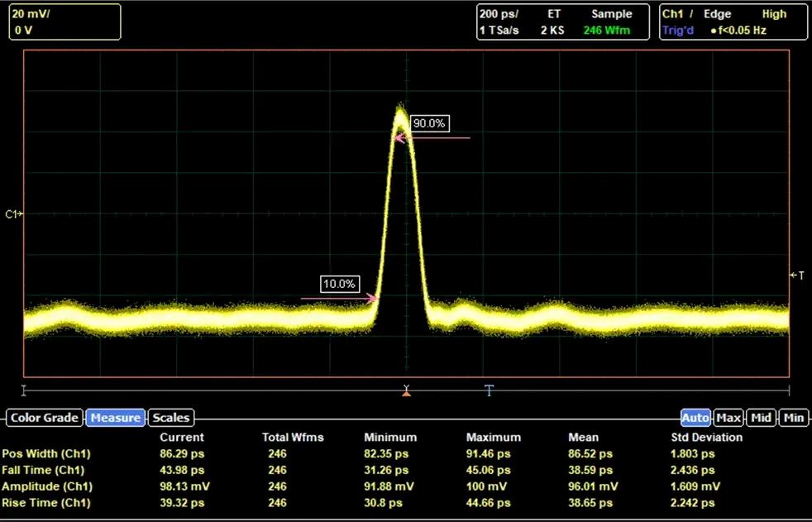Click the 98.13 mV current Amplitude value
The height and width of the screenshot is (522, 812).
tap(185, 486)
